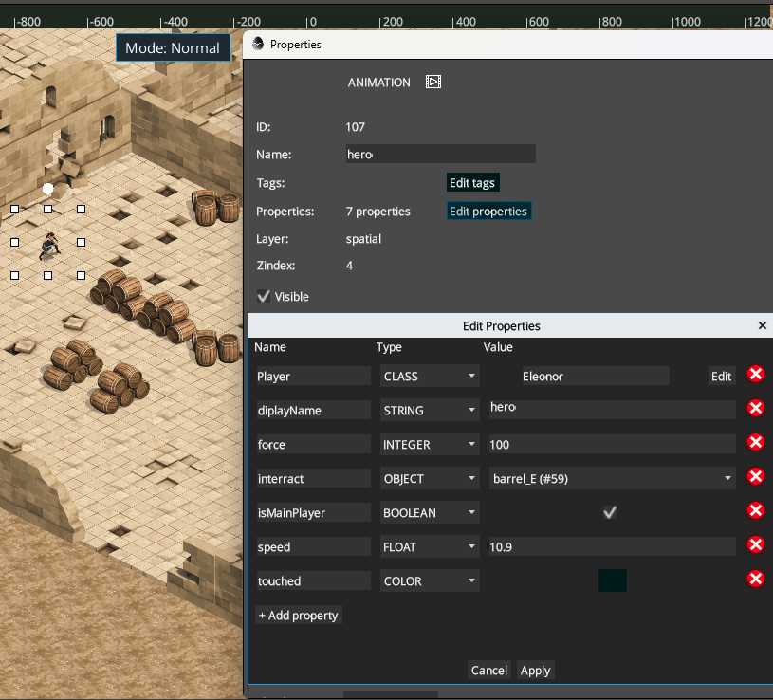The width and height of the screenshot is (773, 700).
Task: Click the diplayName value field hero
Action: point(613,409)
